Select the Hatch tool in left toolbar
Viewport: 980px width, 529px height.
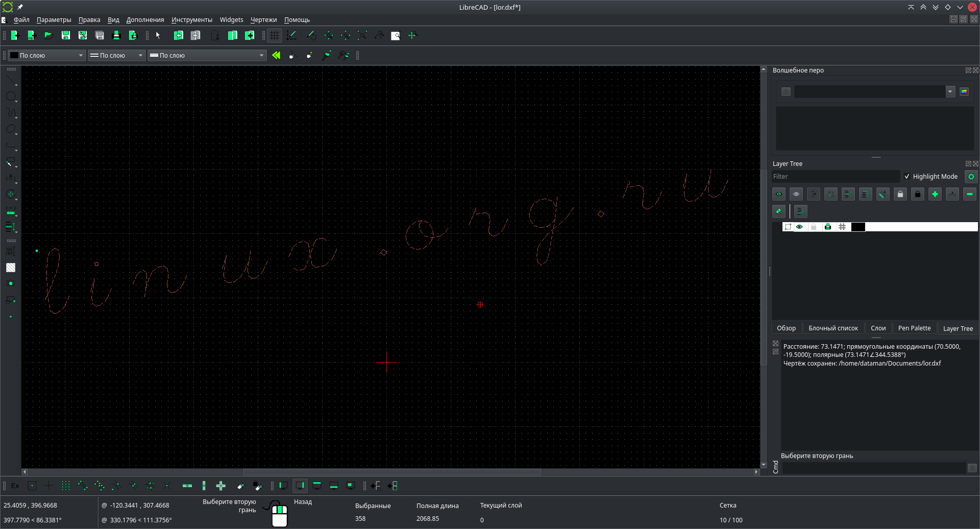11,268
